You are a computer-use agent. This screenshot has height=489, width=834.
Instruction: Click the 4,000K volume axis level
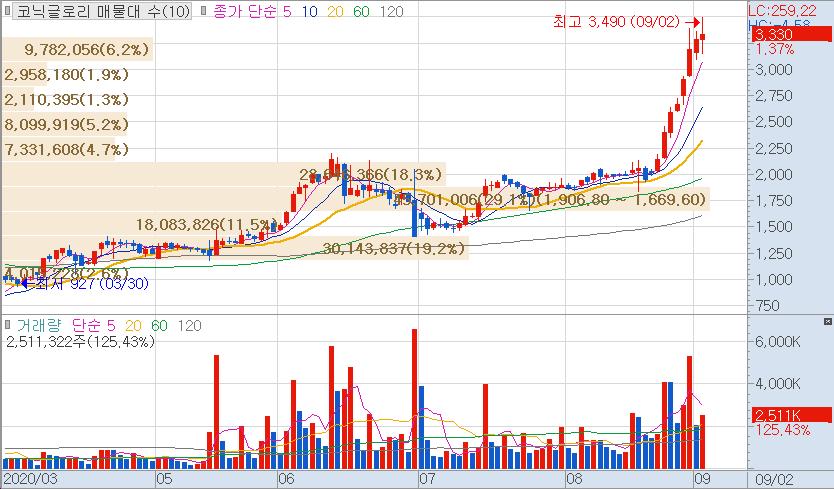778,384
